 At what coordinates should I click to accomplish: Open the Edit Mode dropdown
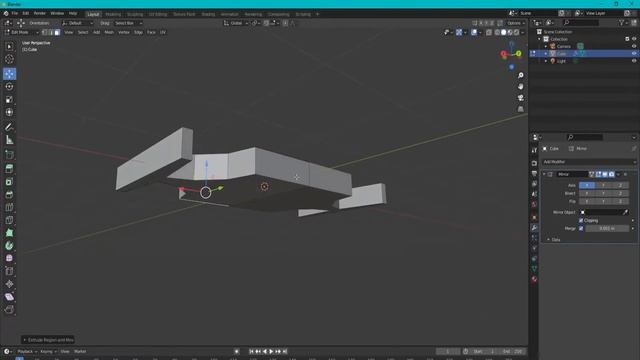[x=22, y=32]
